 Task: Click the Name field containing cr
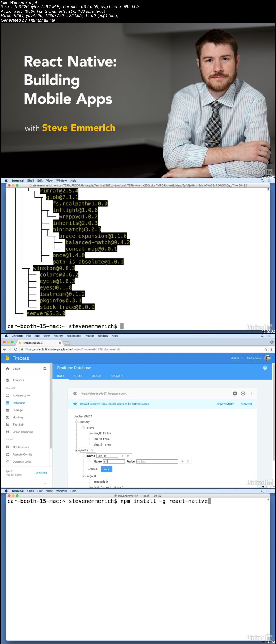[114, 462]
